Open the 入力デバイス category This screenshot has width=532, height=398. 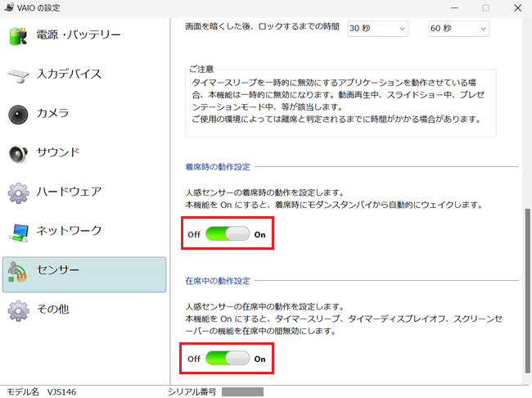pos(69,74)
